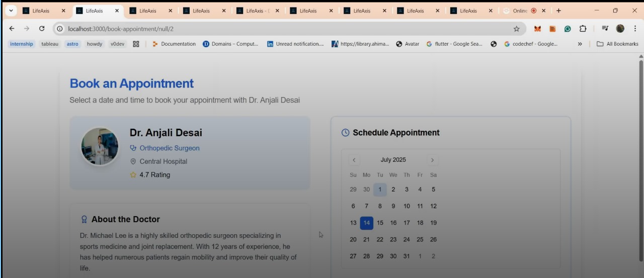Click the Central Hospital text
The width and height of the screenshot is (644, 278).
[x=164, y=161]
